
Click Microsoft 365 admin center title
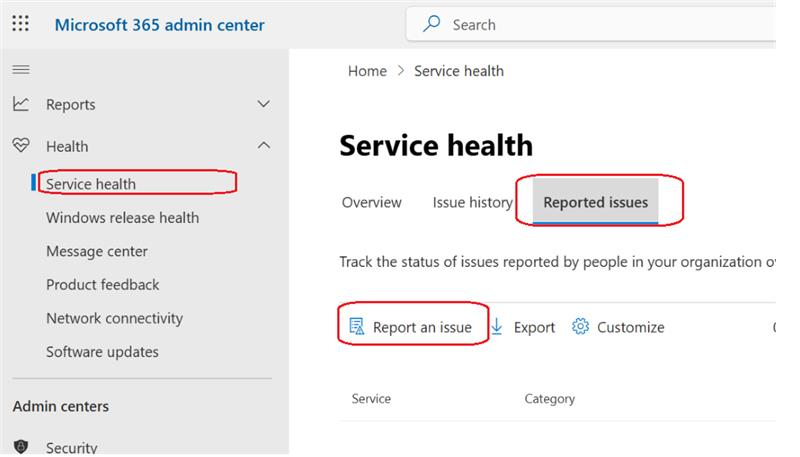point(160,24)
